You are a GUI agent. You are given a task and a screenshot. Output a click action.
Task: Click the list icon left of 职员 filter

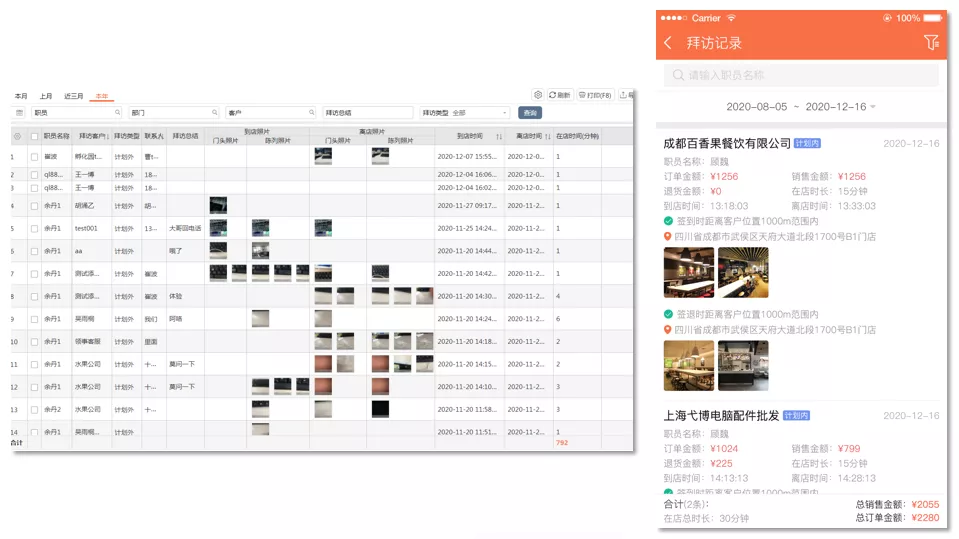coord(18,113)
